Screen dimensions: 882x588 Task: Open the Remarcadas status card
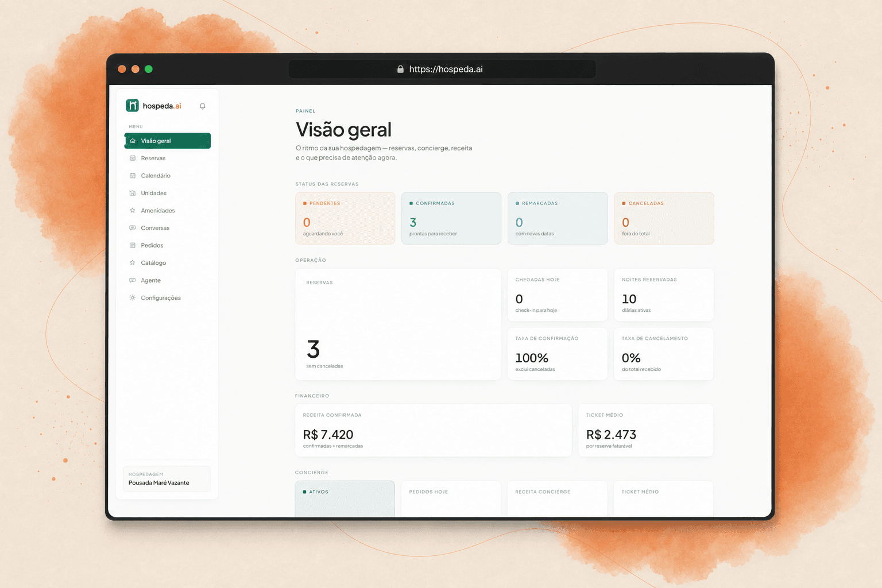coord(558,218)
